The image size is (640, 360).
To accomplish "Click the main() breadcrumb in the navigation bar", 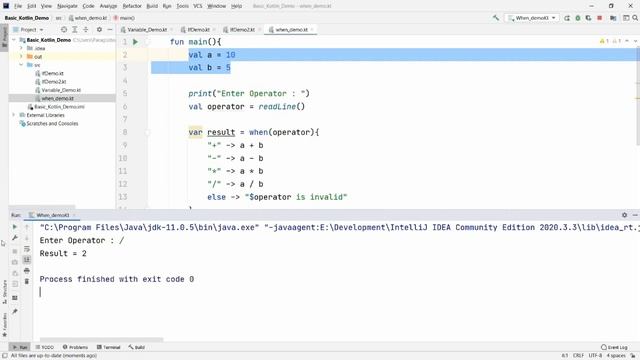I will (124, 18).
